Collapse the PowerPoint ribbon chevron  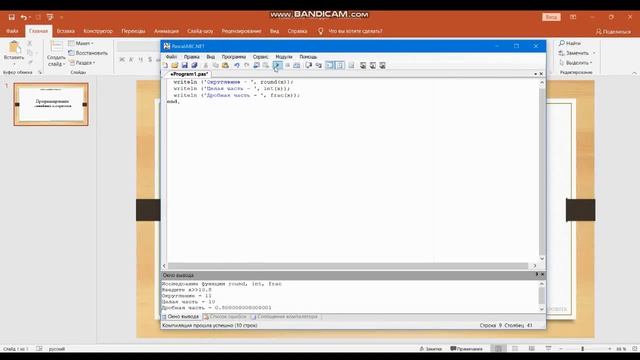point(634,73)
